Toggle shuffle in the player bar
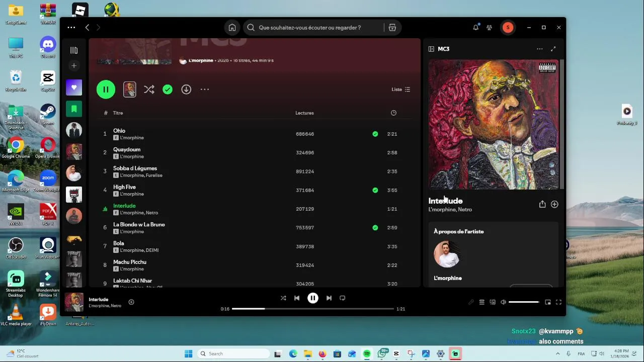This screenshot has width=644, height=362. point(283,298)
